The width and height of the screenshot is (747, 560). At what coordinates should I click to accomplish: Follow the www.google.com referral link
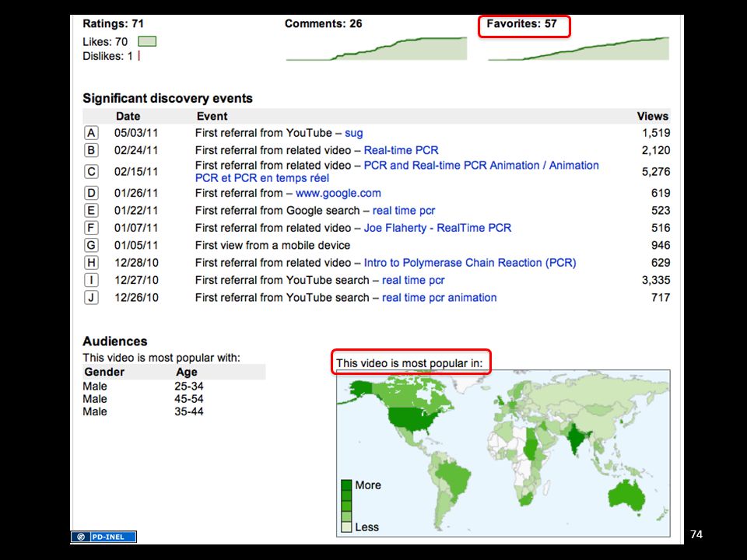[x=338, y=194]
